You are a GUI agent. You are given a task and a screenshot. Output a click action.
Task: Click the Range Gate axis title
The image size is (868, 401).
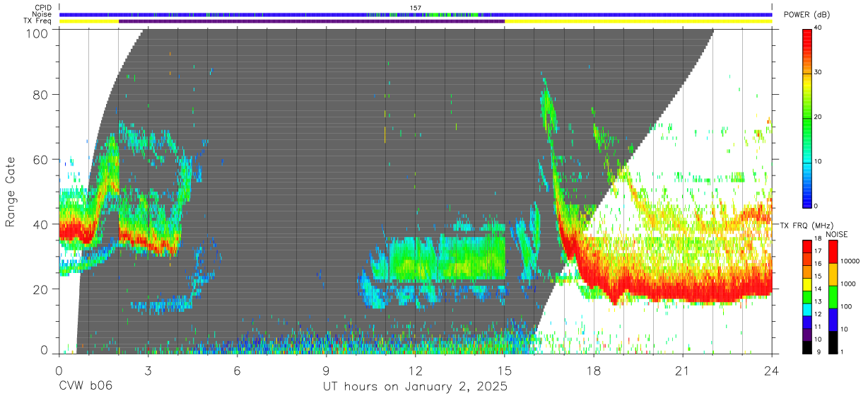tap(11, 191)
